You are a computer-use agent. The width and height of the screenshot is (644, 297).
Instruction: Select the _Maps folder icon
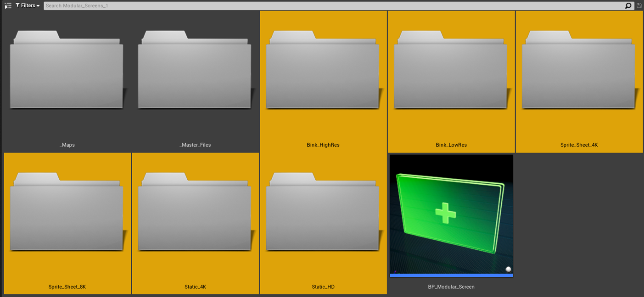[x=67, y=70]
